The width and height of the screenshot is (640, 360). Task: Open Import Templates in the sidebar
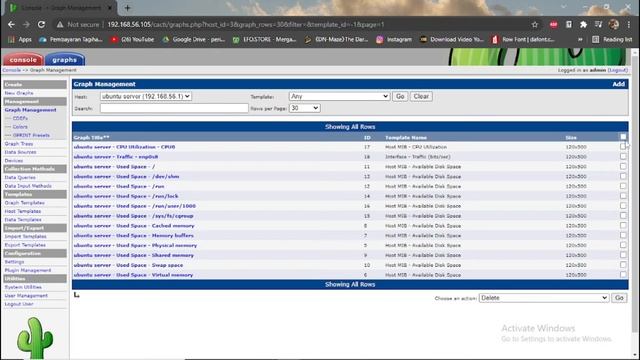(x=25, y=236)
